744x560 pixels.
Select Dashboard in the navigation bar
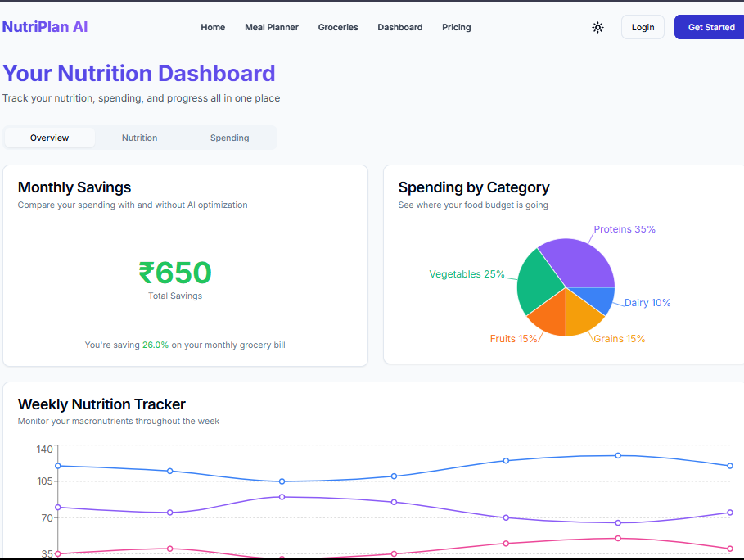(400, 27)
